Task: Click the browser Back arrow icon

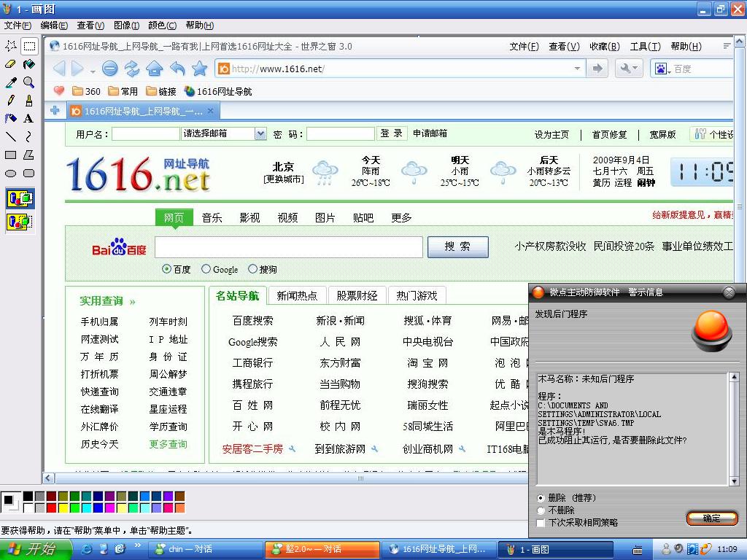Action: [59, 69]
